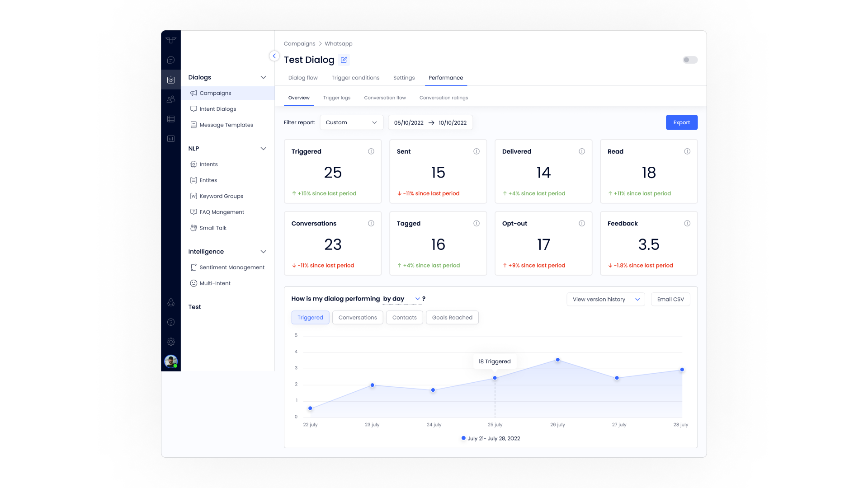Open the settings gear in dark sidebar
This screenshot has width=868, height=488.
click(171, 342)
